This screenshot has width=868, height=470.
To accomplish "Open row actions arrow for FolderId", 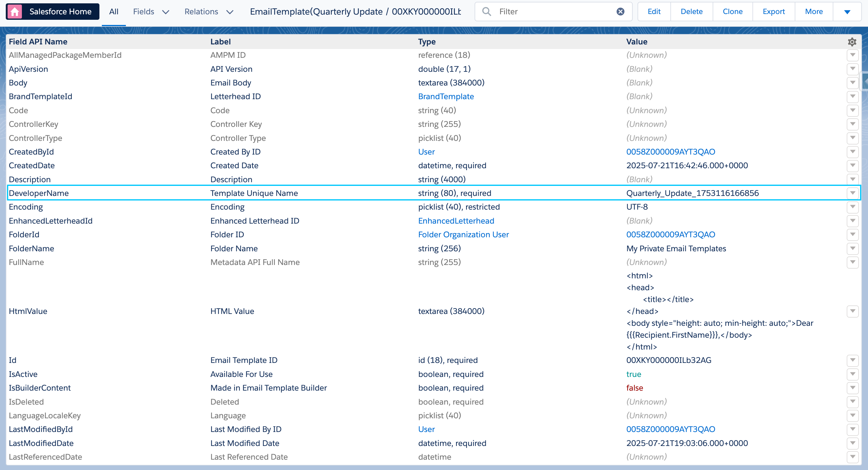I will 852,235.
